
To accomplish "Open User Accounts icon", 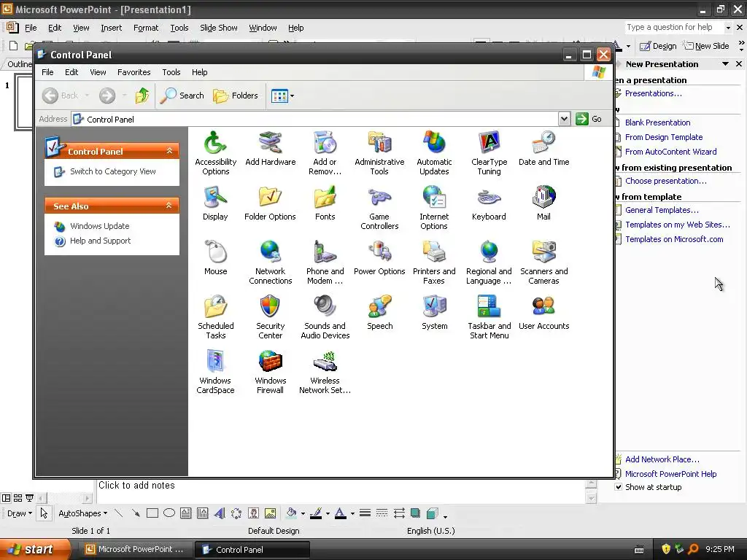I will click(543, 312).
